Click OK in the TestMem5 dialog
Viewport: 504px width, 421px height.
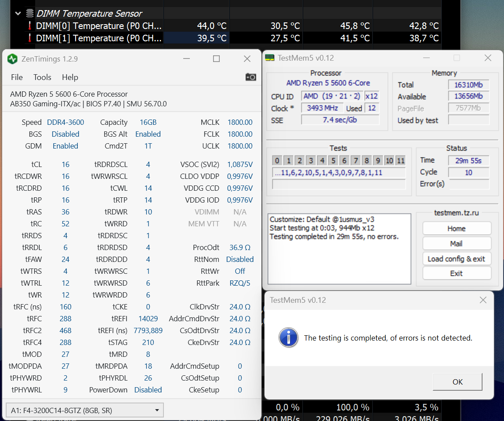pyautogui.click(x=457, y=382)
